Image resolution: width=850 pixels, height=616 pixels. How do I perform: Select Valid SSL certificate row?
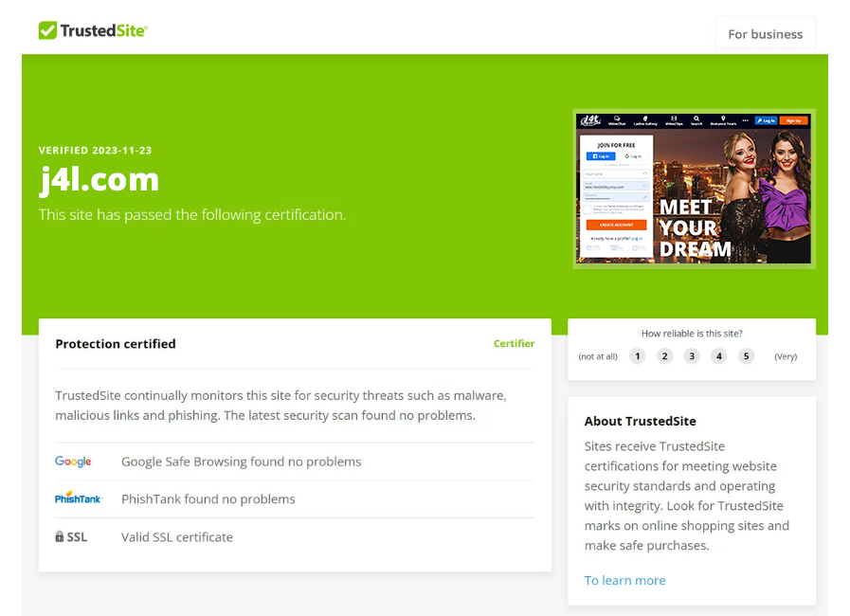[295, 536]
